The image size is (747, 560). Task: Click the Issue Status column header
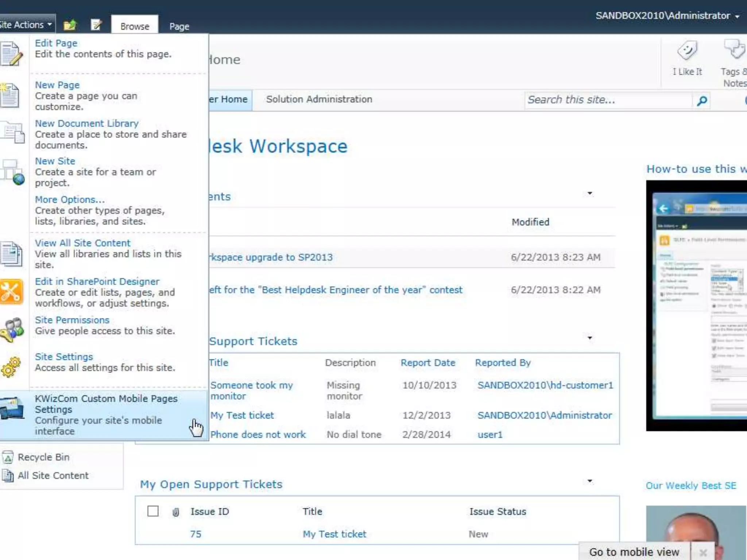click(x=498, y=512)
